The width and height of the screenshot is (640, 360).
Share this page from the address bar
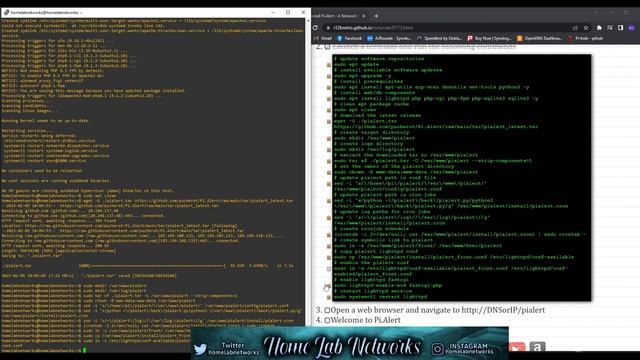point(575,28)
